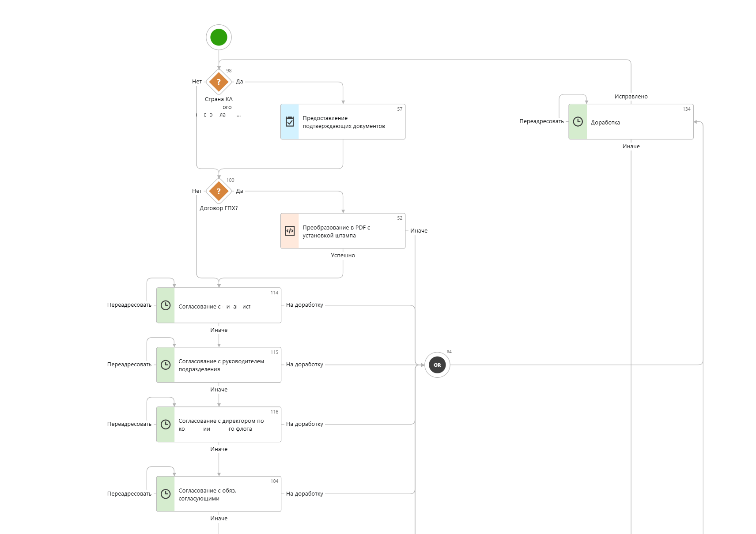Screen dimensions: 756x534
Task: Click the checklist icon on document task
Action: pyautogui.click(x=290, y=122)
